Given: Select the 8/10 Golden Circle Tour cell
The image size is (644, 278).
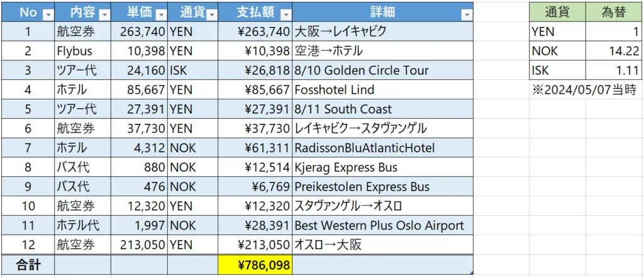Looking at the screenshot, I should click(382, 70).
